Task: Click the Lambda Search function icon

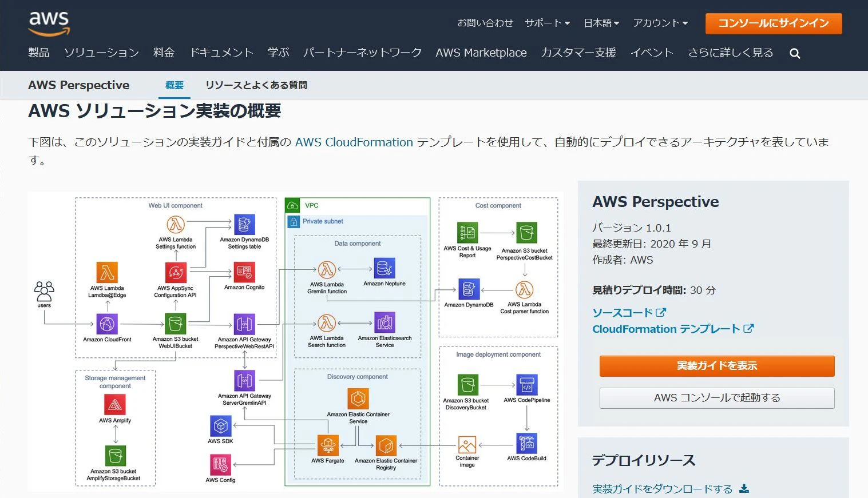Action: 327,323
